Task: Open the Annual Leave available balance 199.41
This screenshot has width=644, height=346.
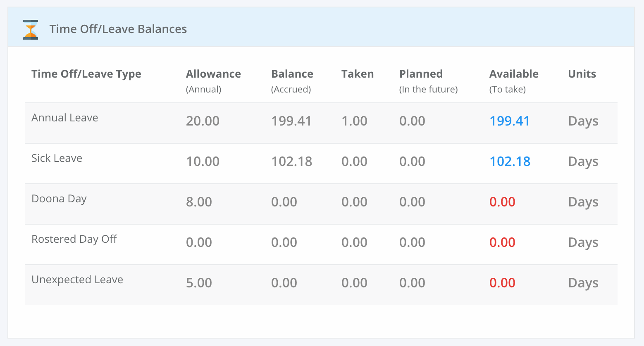Action: (510, 121)
